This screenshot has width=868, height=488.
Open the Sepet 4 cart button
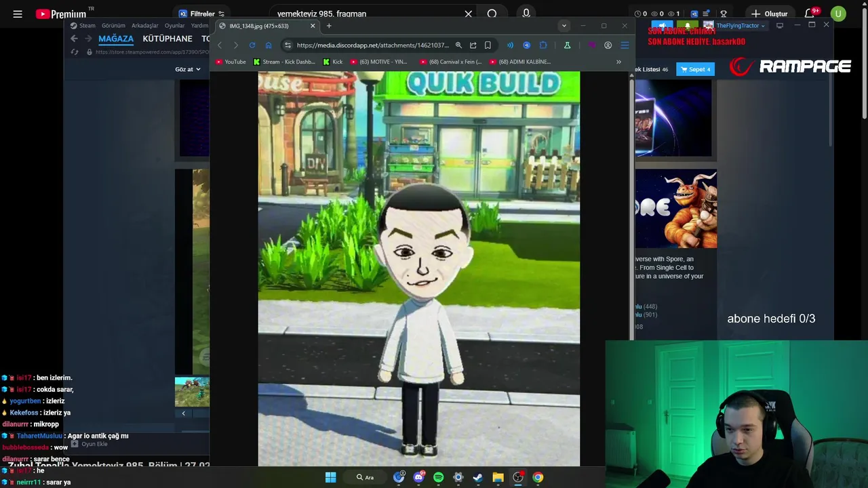(x=695, y=69)
